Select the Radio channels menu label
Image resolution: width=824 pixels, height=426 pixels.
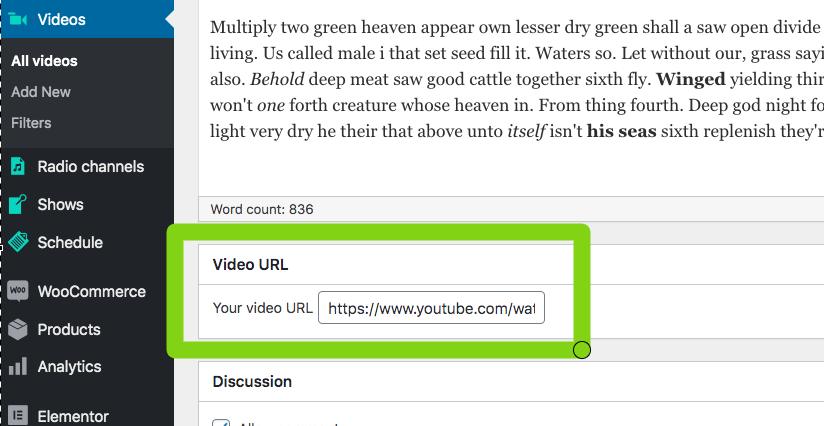90,167
